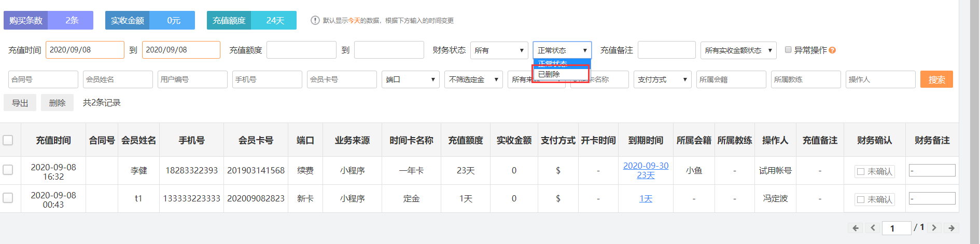
Task: Check the 未确认 box for 李健's row
Action: coord(861,171)
